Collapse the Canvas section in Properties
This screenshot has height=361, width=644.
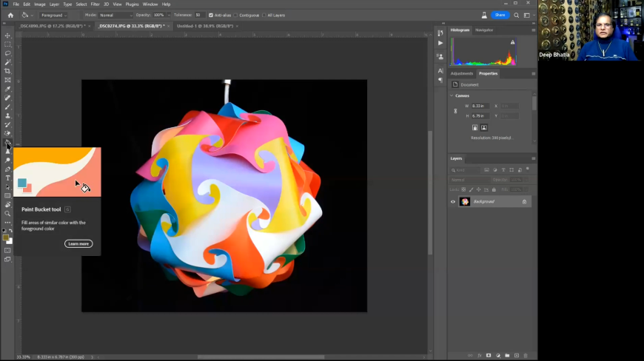(x=452, y=95)
